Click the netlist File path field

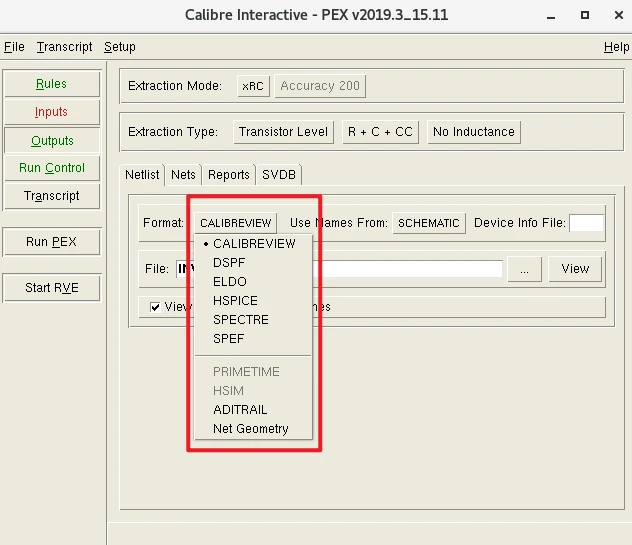[339, 269]
